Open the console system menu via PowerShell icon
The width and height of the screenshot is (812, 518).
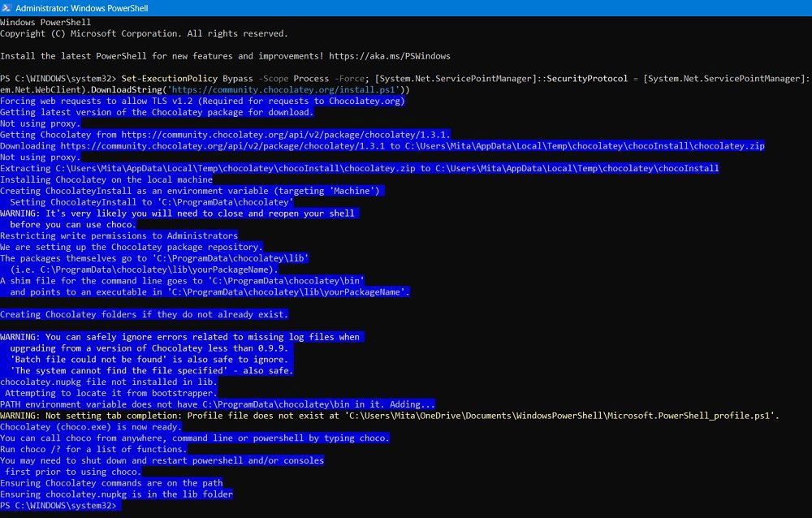tap(8, 8)
